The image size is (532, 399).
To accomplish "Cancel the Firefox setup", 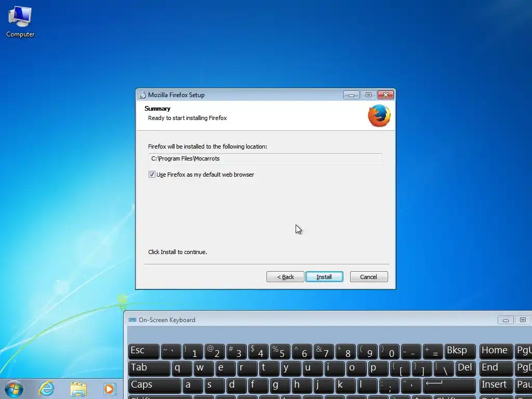I will [369, 277].
